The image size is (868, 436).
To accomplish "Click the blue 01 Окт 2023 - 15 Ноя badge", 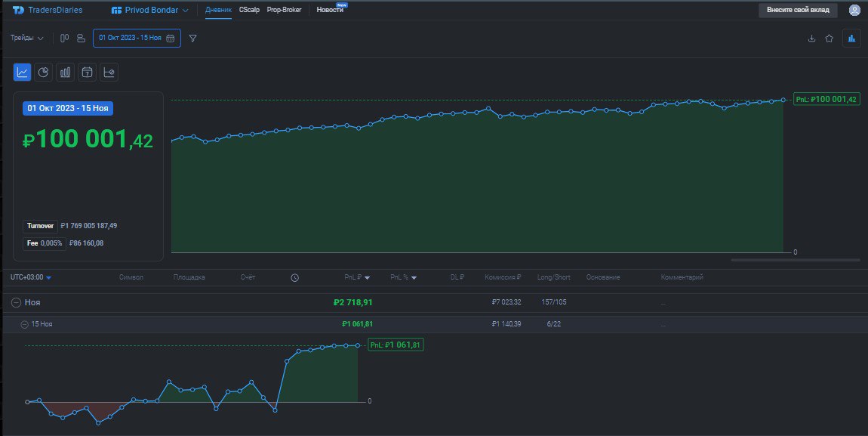I will [67, 108].
